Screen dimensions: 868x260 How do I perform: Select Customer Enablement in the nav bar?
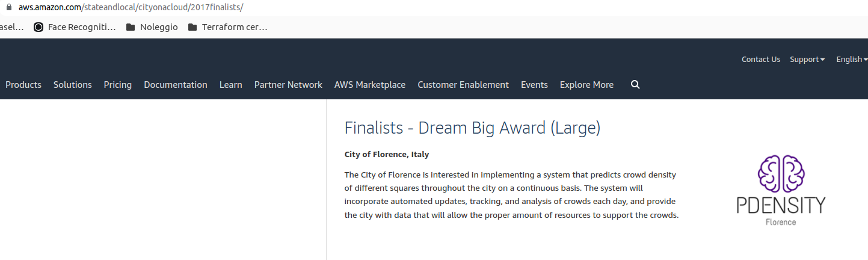(x=463, y=85)
